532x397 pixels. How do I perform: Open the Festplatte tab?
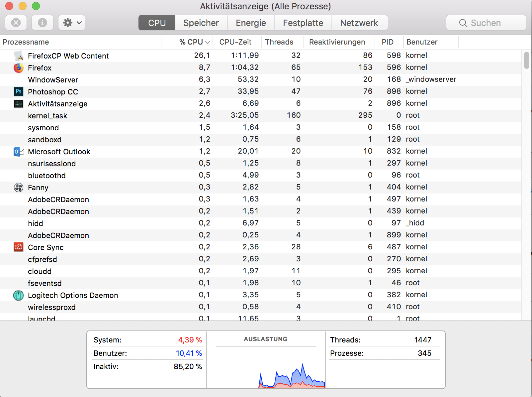click(x=303, y=23)
